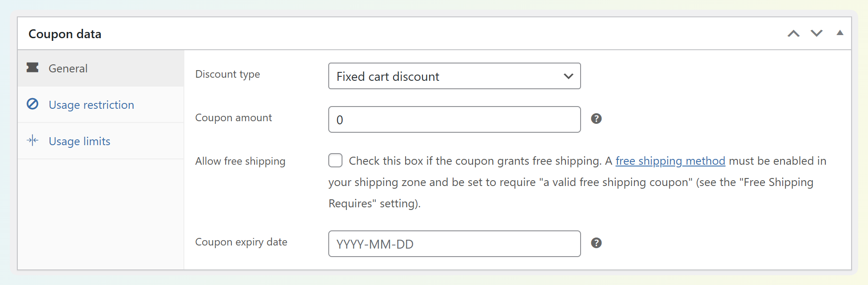Move the Coupon data panel up
This screenshot has width=868, height=285.
tap(793, 33)
